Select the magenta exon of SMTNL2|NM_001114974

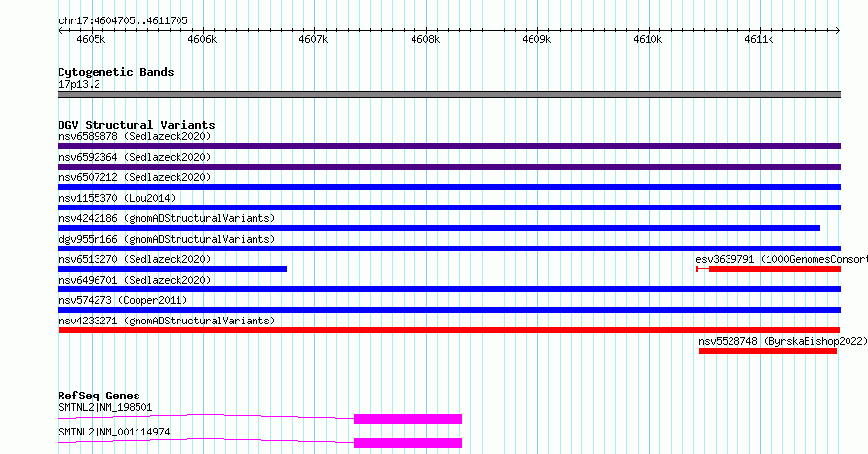(408, 443)
